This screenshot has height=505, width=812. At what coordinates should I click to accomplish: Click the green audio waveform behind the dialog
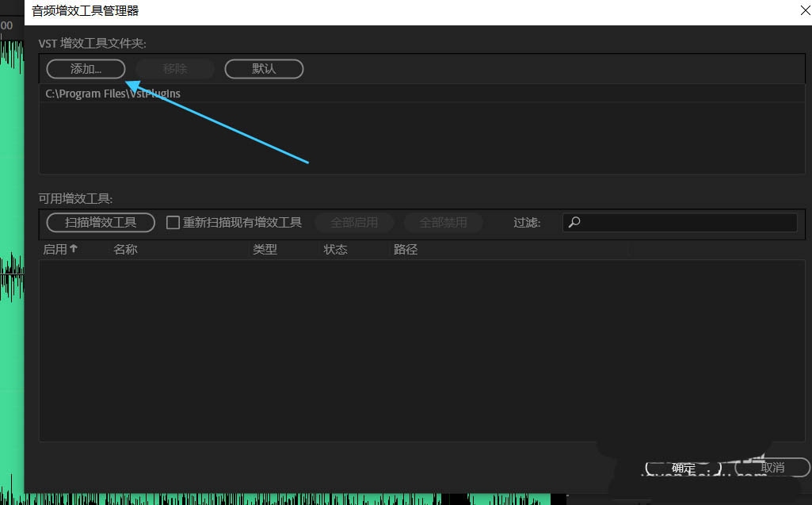[x=11, y=238]
